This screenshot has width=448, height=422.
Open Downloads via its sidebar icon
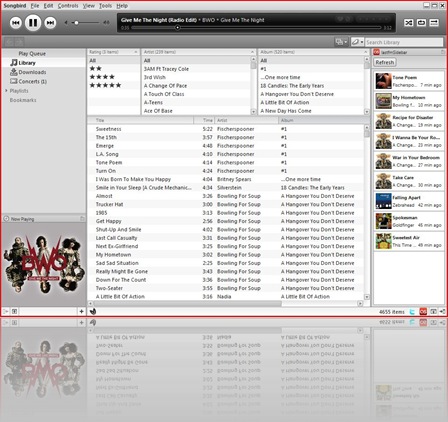pos(14,72)
